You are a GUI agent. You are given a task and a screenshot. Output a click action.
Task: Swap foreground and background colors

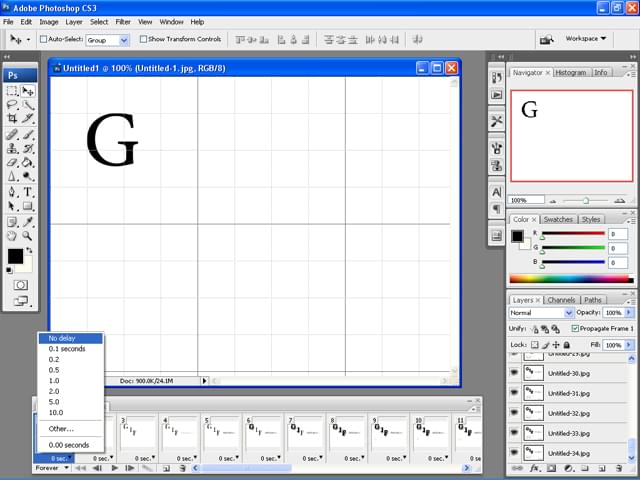tap(29, 250)
